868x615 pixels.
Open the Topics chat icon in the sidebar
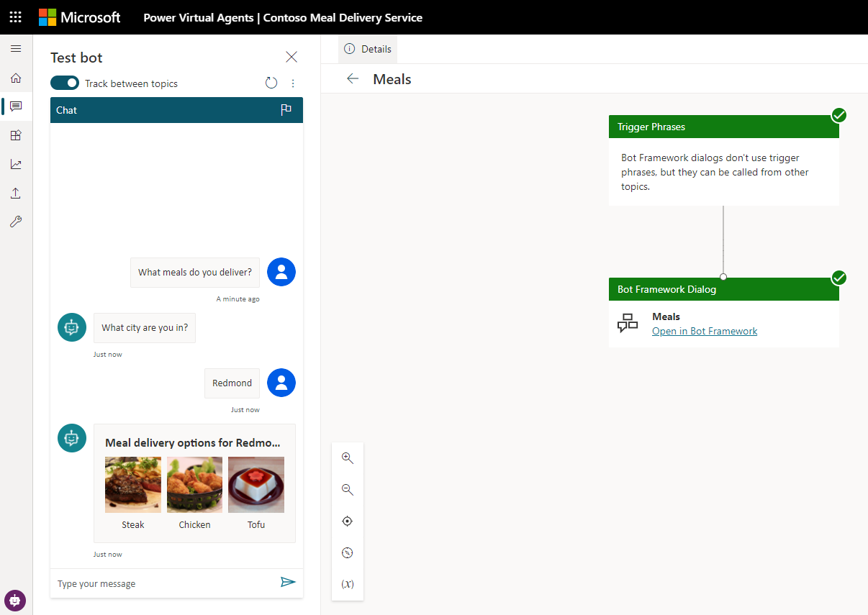click(x=16, y=106)
